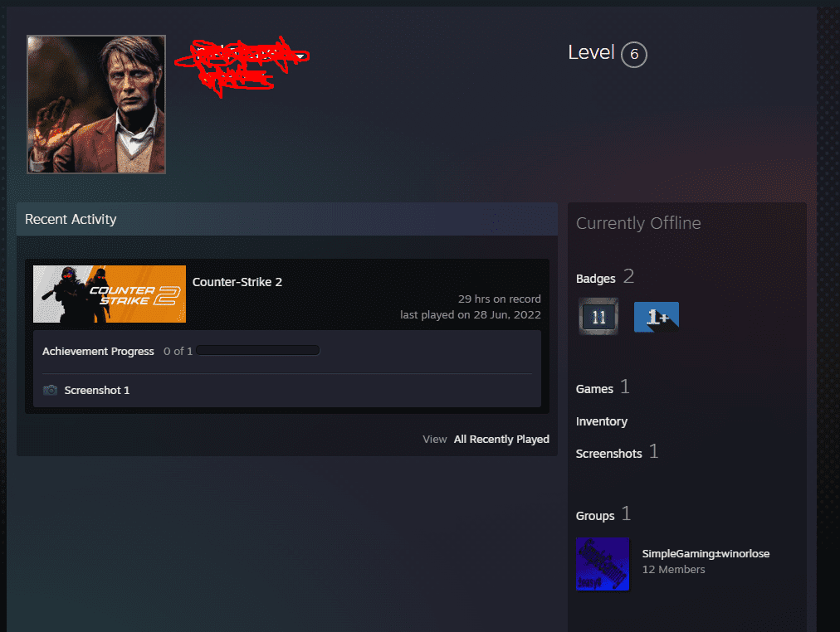The width and height of the screenshot is (840, 632).
Task: Open the profile avatar picture
Action: [95, 104]
